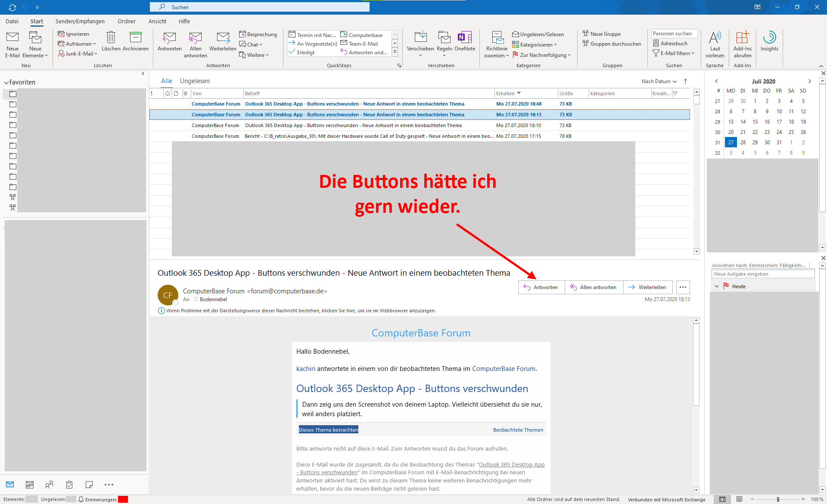Toggle sort direction arrow next to Nach Datum
This screenshot has width=827, height=504.
[x=685, y=81]
